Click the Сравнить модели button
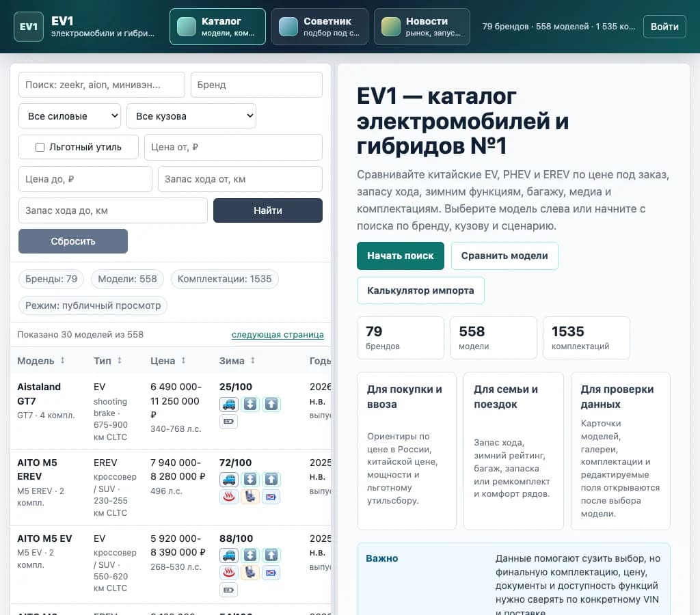The height and width of the screenshot is (615, 700). pyautogui.click(x=504, y=256)
